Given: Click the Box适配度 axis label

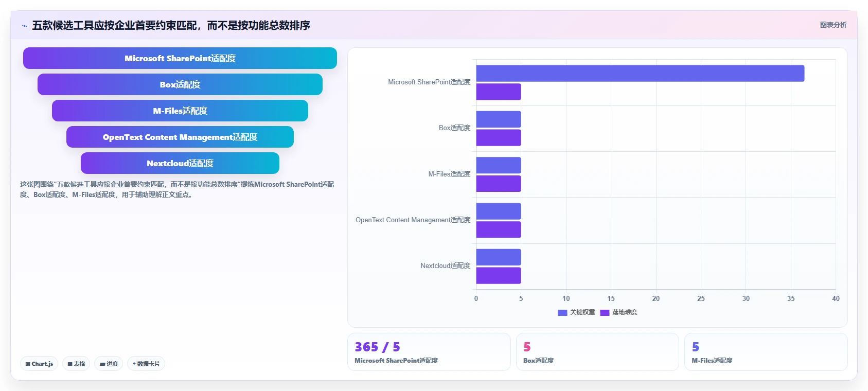Looking at the screenshot, I should click(x=454, y=128).
